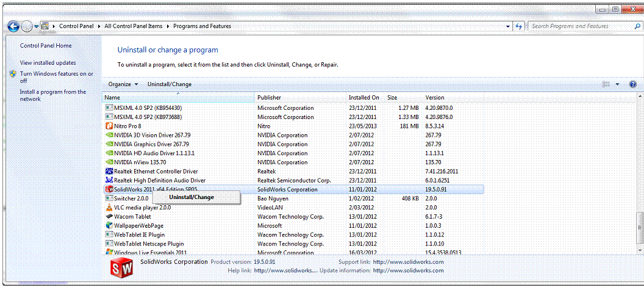Open the Support link www.solidworks.com
Viewport: 644px width, 287px height.
(x=408, y=262)
